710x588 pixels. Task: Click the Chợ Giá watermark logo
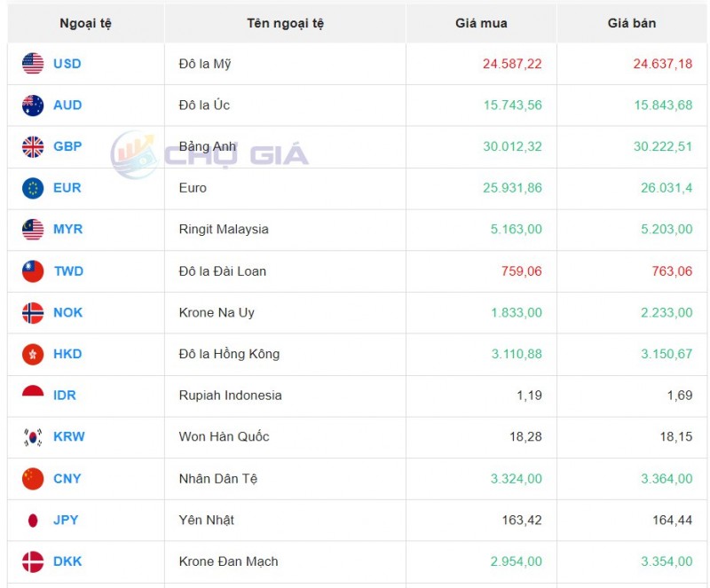tap(209, 154)
